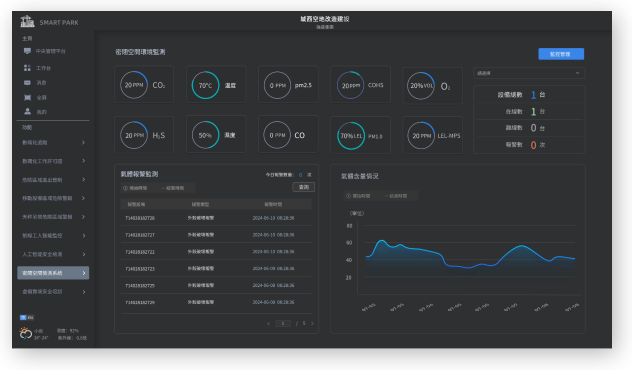
Task: Click the 報警時間 column header
Action: tap(273, 204)
